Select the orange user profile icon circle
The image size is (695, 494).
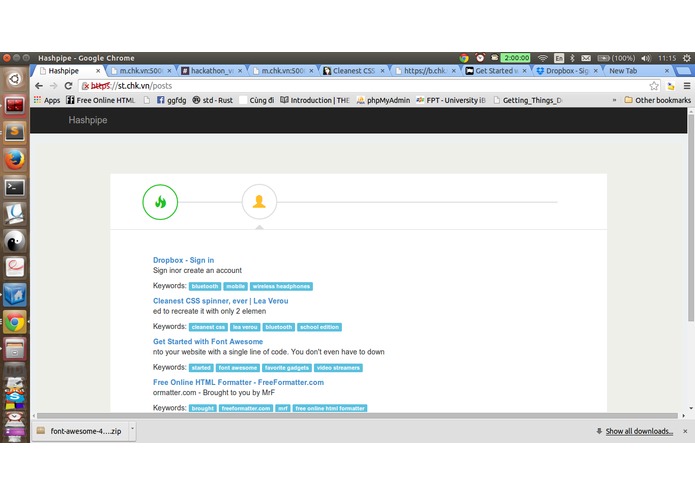[x=259, y=202]
